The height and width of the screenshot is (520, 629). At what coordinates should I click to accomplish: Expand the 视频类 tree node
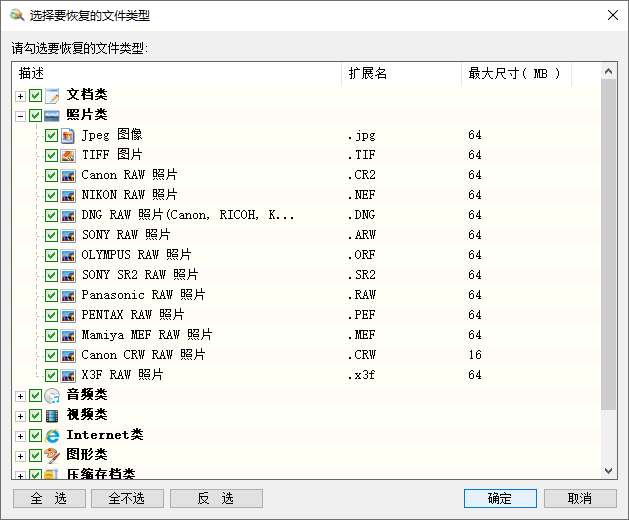coord(20,416)
